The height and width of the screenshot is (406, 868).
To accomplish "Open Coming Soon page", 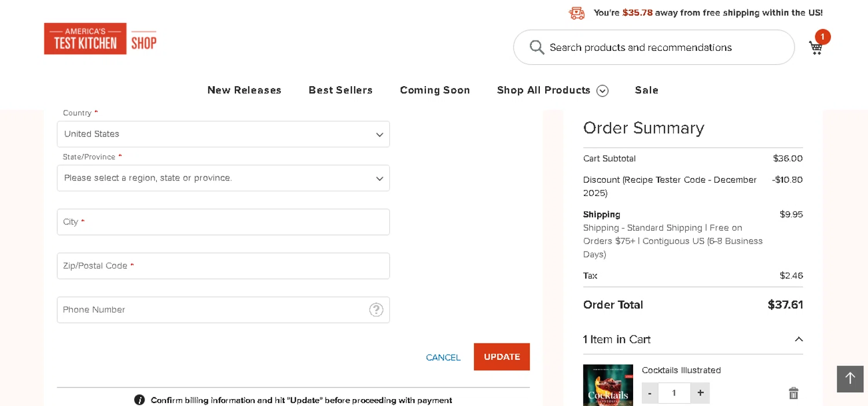I will (435, 90).
